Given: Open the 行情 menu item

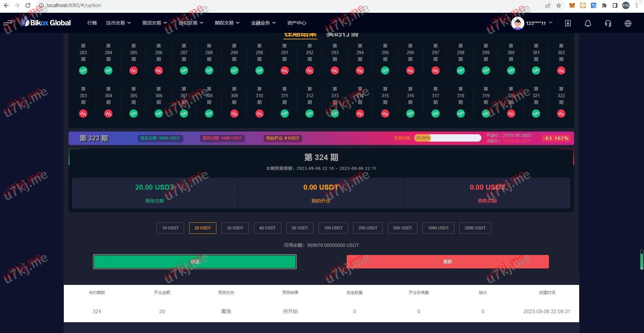Looking at the screenshot, I should 92,23.
